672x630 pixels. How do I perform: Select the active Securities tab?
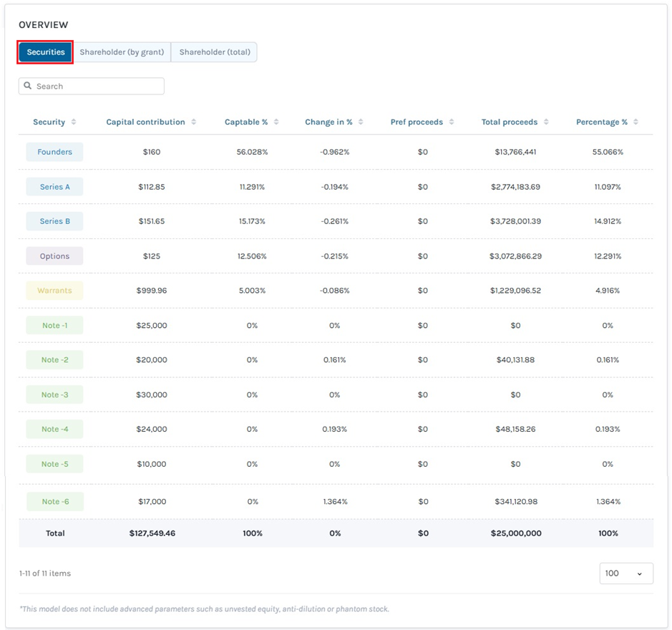(x=45, y=52)
